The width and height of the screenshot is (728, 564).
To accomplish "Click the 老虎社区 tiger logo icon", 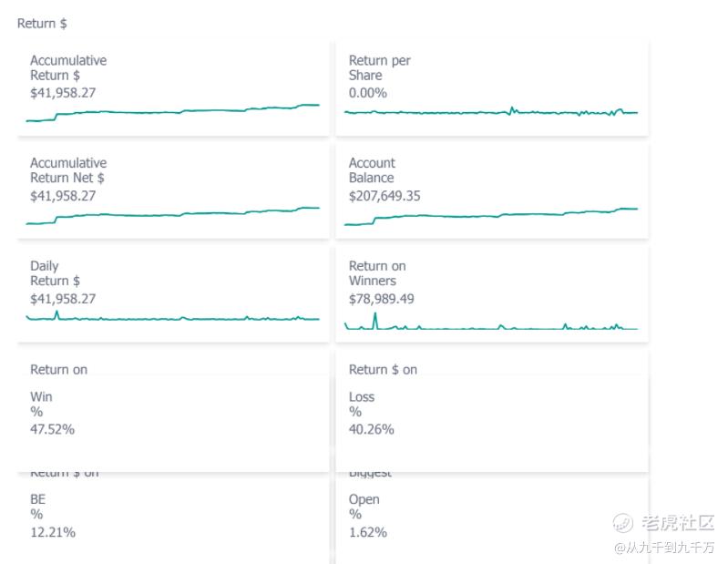I will pyautogui.click(x=622, y=523).
